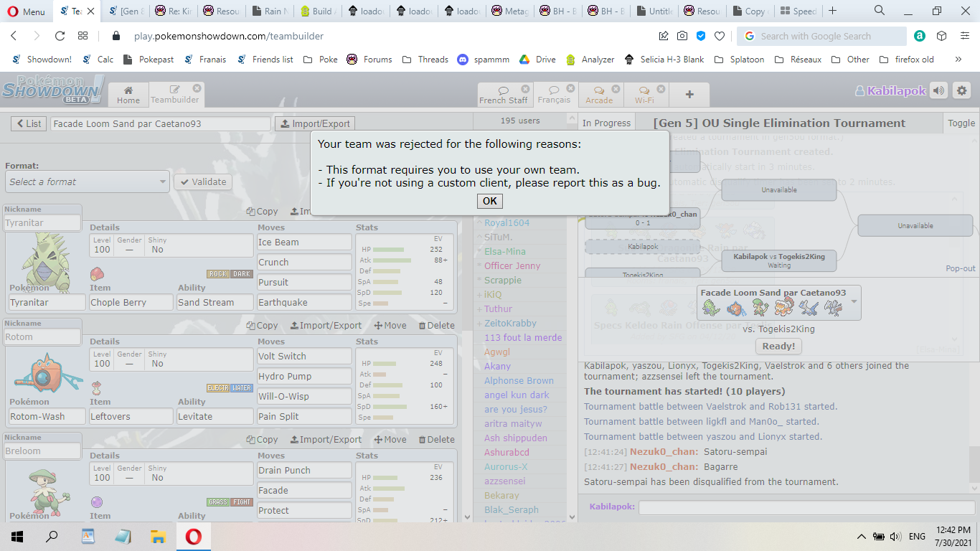Open the system volume control
This screenshot has width=980, height=551.
(x=895, y=536)
